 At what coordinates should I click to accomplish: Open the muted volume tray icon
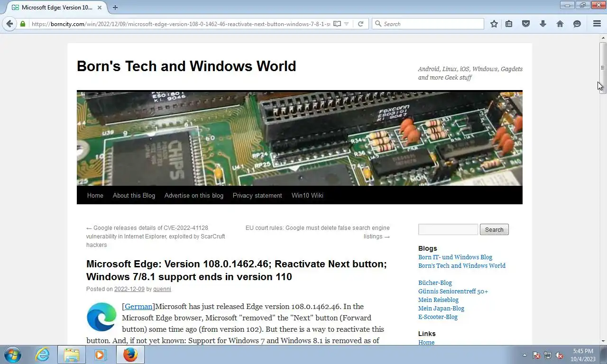(559, 355)
